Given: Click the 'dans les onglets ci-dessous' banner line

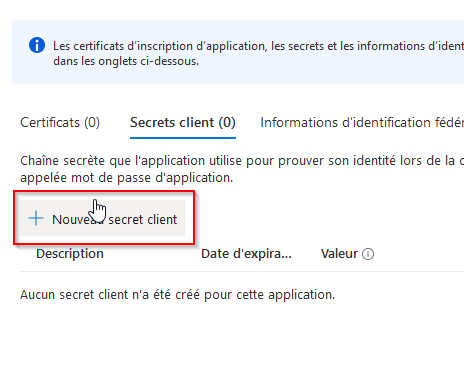Looking at the screenshot, I should (x=126, y=61).
